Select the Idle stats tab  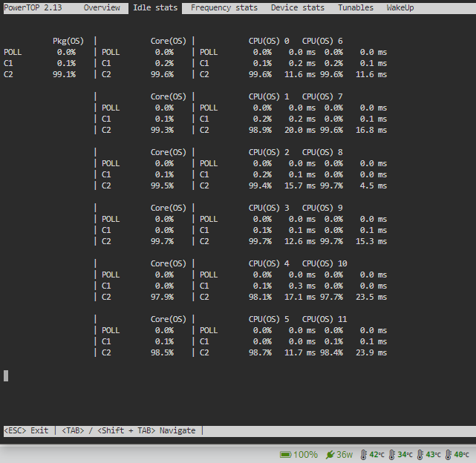tap(155, 7)
